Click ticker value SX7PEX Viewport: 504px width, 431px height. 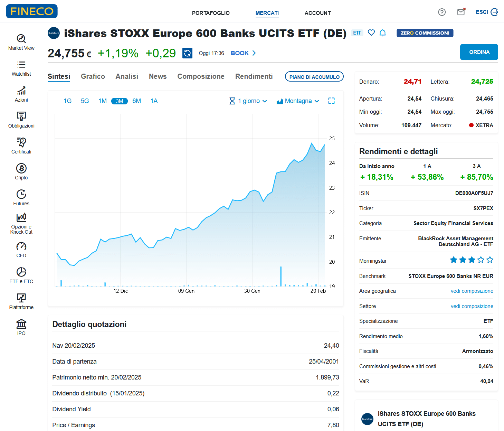coord(483,208)
